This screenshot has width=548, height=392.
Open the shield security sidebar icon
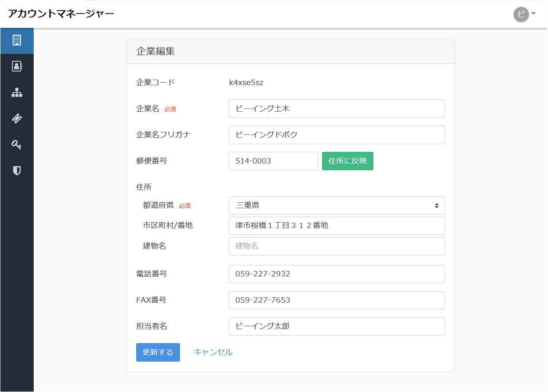17,171
